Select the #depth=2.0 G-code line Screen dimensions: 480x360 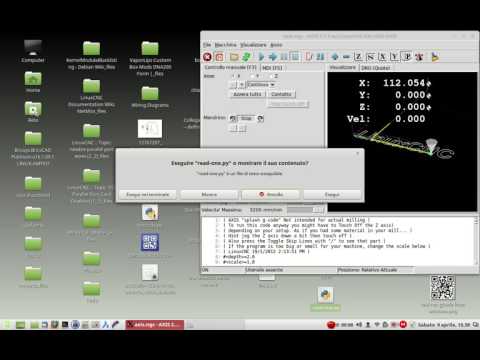(x=239, y=257)
